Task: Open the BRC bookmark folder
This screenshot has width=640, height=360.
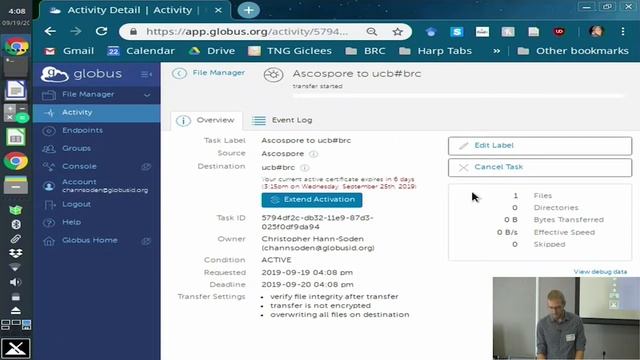Action: (x=365, y=51)
